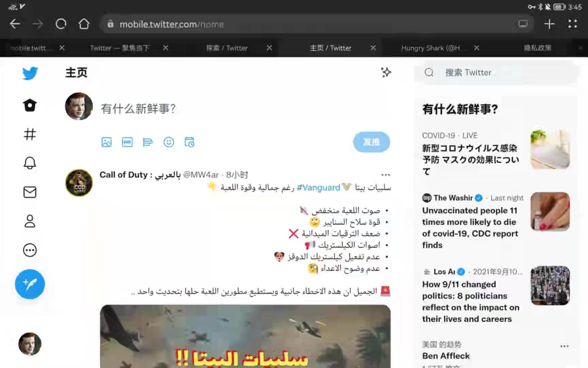Close the '探索 / Twitter' tab
This screenshot has width=588, height=368.
(x=269, y=48)
